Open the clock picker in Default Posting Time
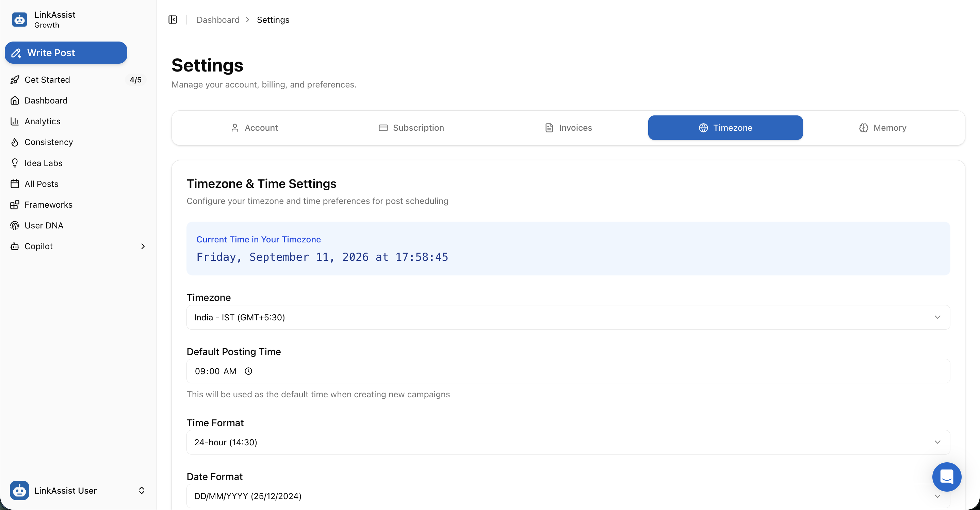Viewport: 980px width, 510px height. click(x=248, y=371)
